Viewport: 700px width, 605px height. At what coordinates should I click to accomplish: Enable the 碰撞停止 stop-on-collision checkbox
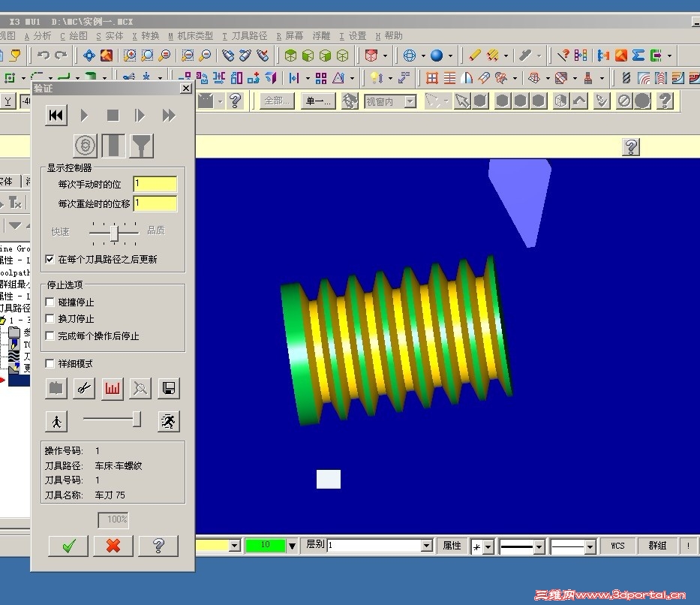point(50,302)
